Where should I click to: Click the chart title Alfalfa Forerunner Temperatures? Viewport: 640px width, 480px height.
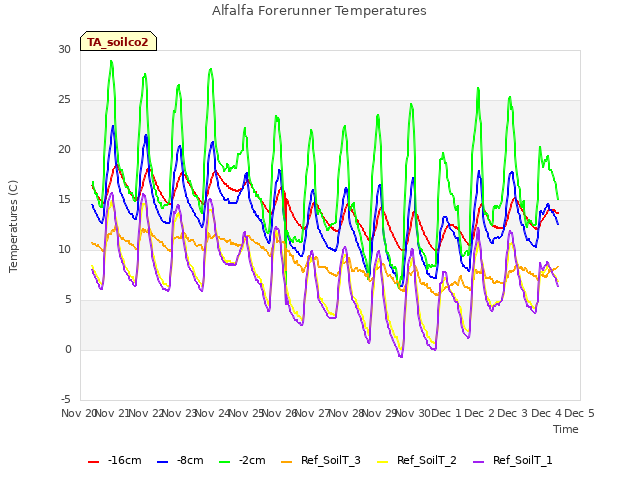[x=319, y=11]
